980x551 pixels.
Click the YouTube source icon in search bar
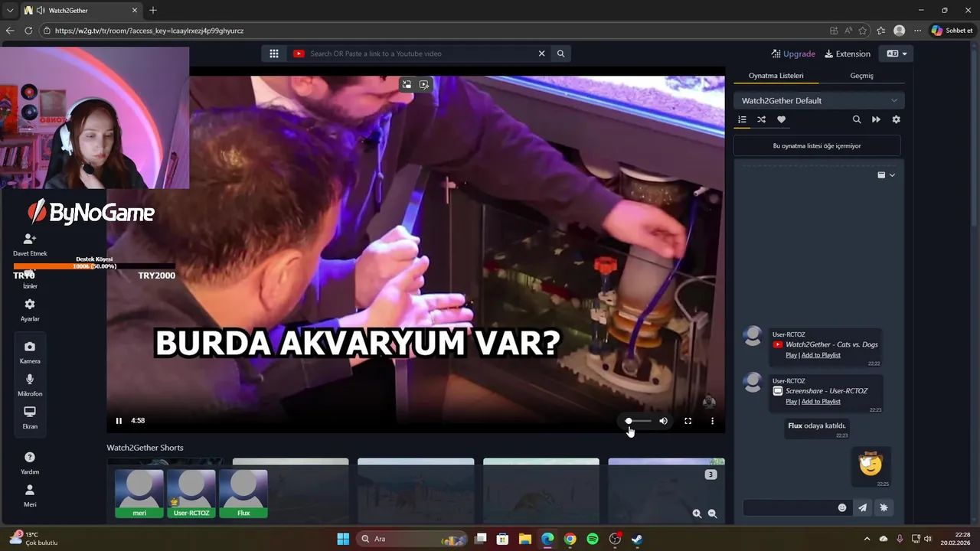click(299, 54)
